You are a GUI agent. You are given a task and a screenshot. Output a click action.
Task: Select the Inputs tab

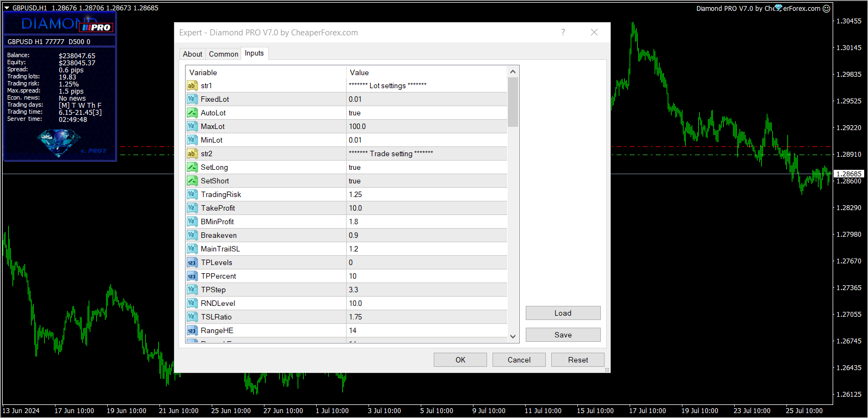click(254, 53)
